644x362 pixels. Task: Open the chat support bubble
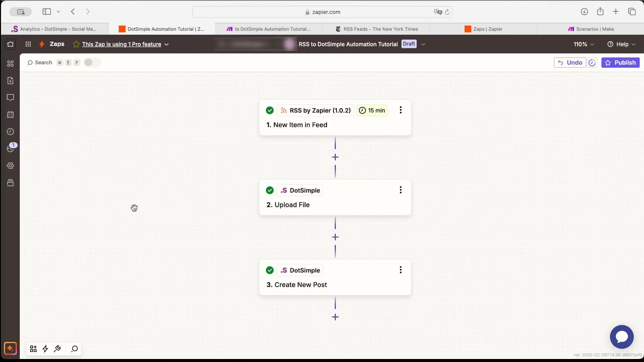point(622,337)
